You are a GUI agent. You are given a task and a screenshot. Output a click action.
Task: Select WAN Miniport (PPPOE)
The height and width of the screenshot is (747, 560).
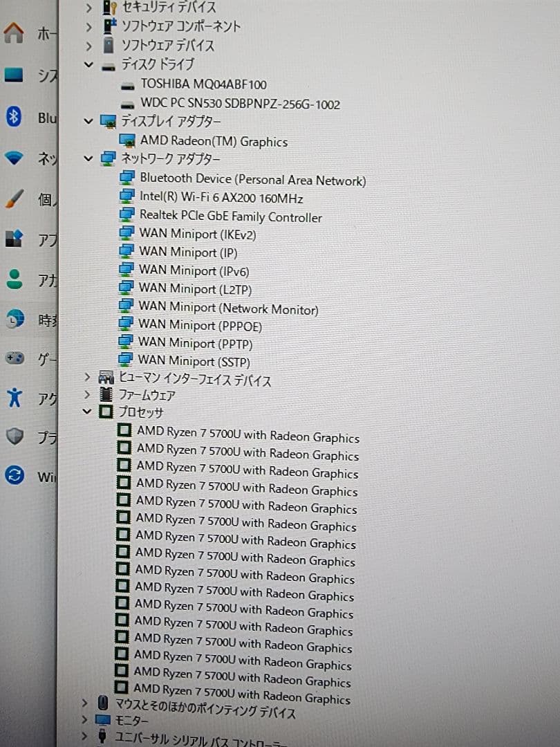click(x=200, y=325)
